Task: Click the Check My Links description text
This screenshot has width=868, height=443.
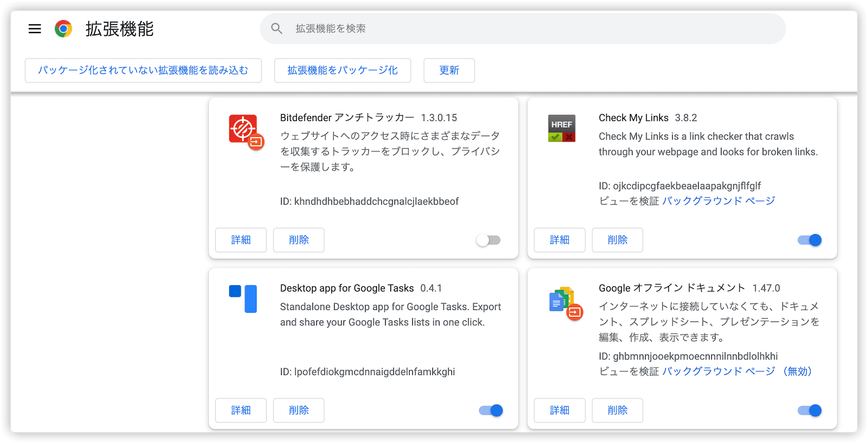Action: coord(708,144)
